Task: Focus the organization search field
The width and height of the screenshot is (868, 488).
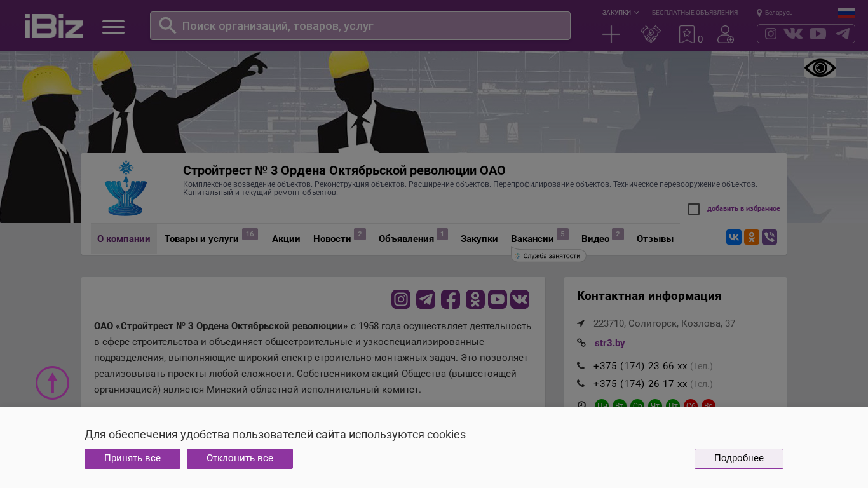Action: point(360,26)
